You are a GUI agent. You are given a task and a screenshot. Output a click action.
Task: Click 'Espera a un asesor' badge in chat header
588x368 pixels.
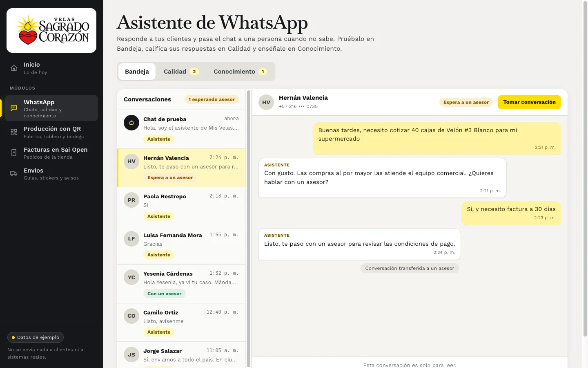click(466, 102)
